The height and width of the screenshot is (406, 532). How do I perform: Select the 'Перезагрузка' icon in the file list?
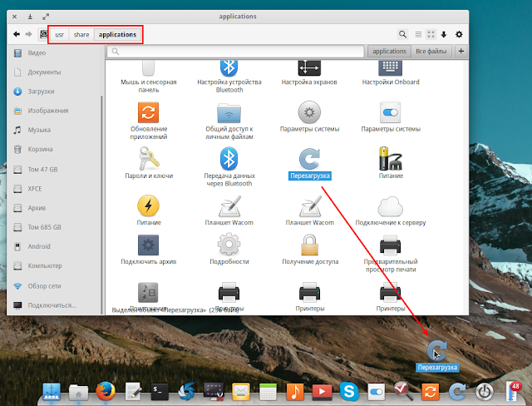[x=309, y=159]
